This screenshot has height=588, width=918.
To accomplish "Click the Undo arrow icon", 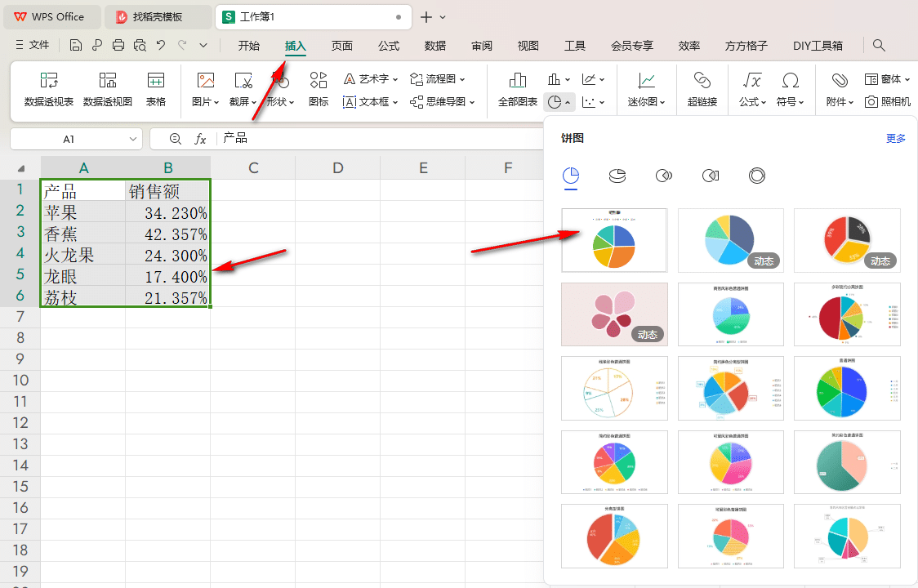I will [x=160, y=45].
